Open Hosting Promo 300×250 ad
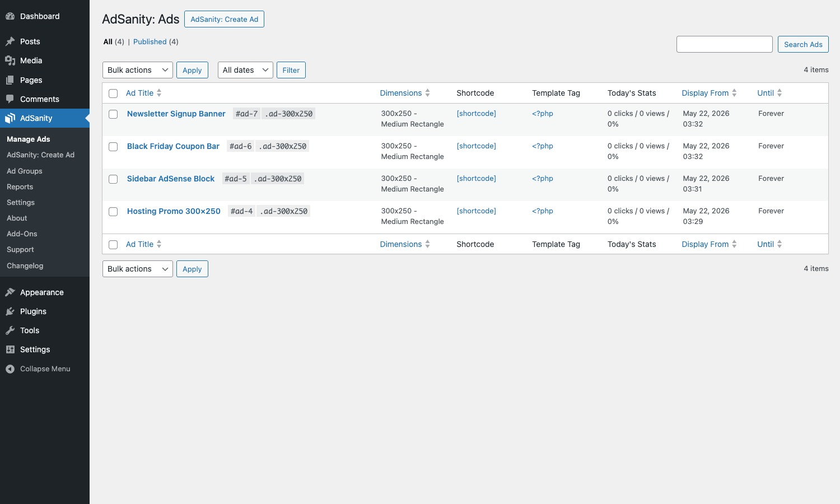This screenshot has width=840, height=504. (x=174, y=211)
